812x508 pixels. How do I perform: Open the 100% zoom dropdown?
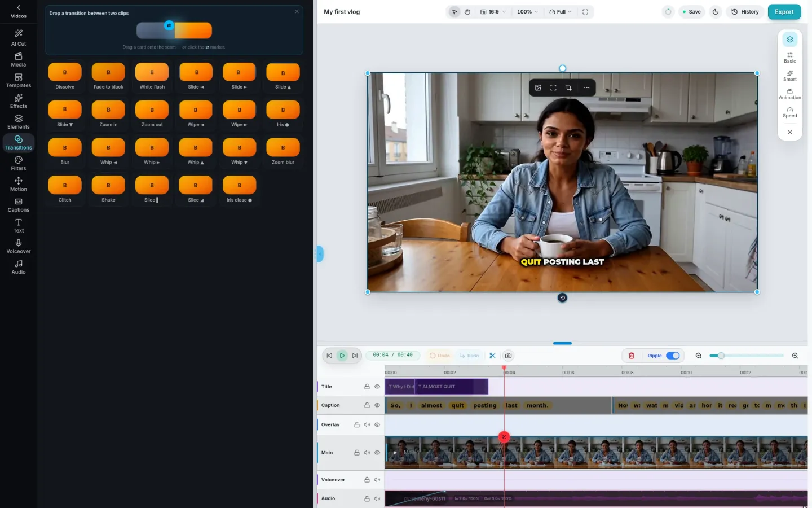point(527,12)
